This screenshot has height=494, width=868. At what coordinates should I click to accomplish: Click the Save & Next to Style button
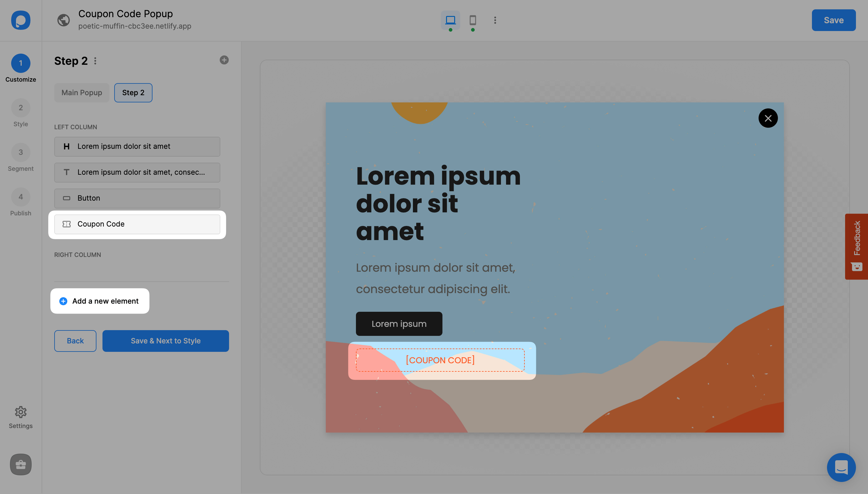[x=165, y=340]
